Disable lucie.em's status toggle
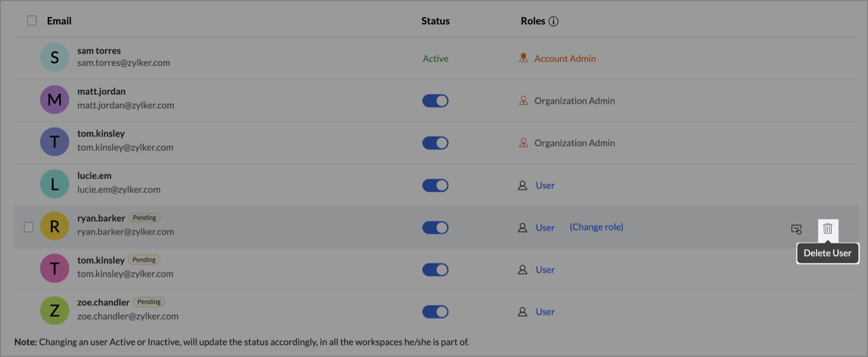 coord(435,186)
